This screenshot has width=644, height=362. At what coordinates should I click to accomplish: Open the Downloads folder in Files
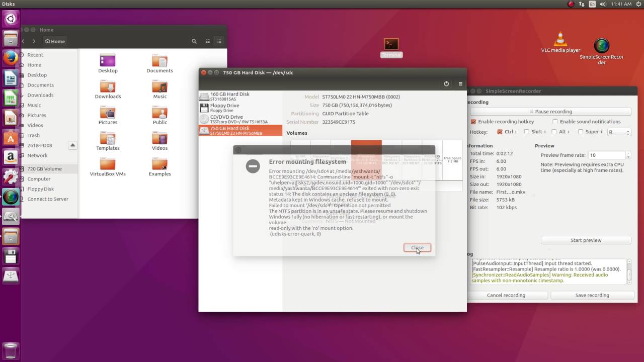[x=108, y=90]
